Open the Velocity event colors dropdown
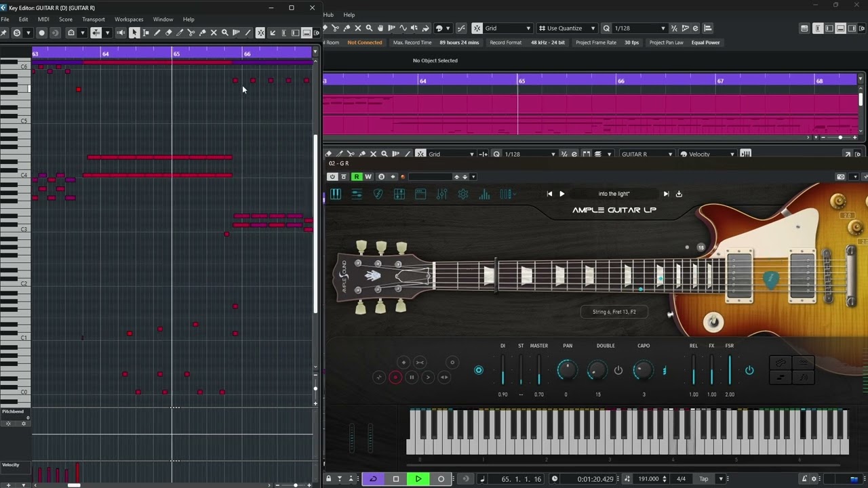This screenshot has width=868, height=488. pyautogui.click(x=707, y=154)
